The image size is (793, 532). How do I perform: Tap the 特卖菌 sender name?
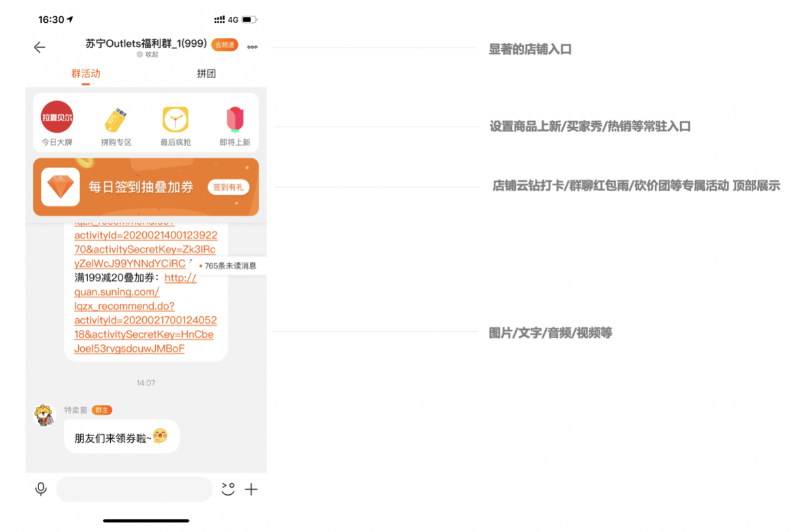pyautogui.click(x=76, y=410)
